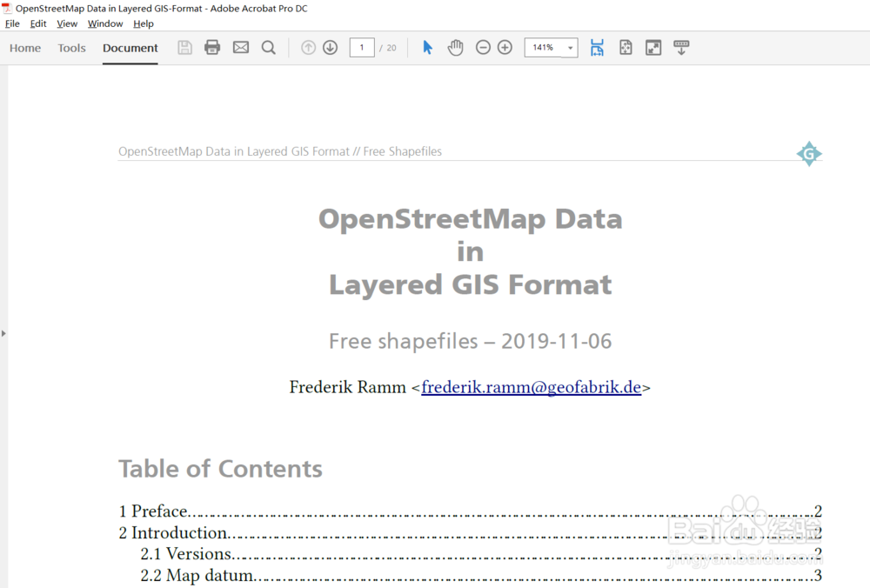Viewport: 870px width, 588px height.
Task: Click the page number input field
Action: (362, 48)
